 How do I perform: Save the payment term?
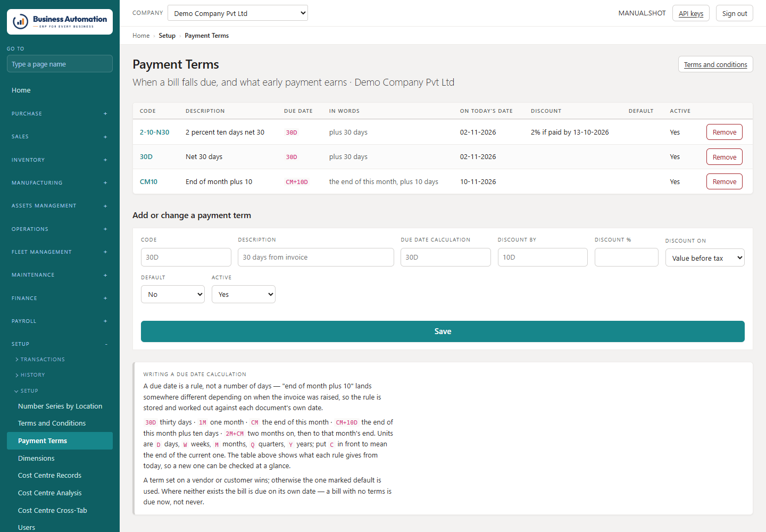443,331
